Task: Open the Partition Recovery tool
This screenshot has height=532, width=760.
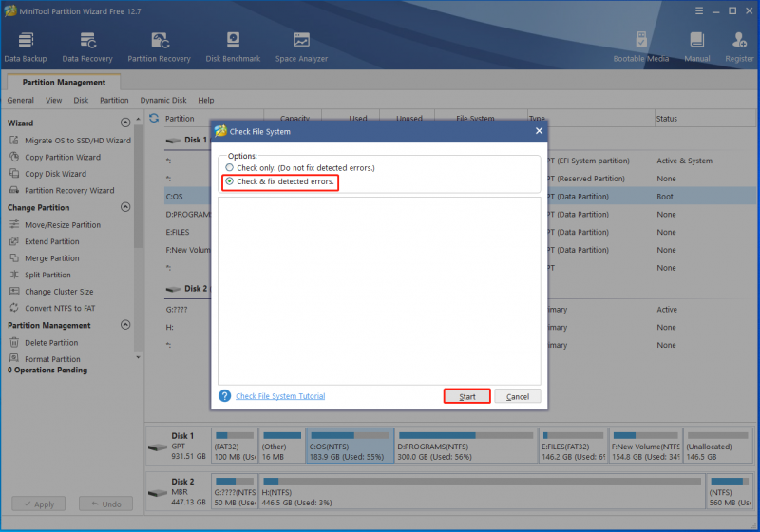Action: 159,47
